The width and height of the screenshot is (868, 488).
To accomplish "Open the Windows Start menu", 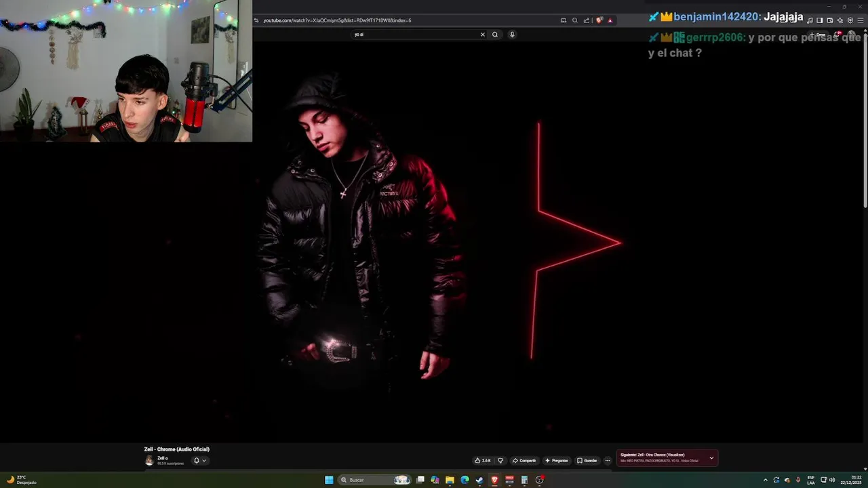I will tap(329, 480).
